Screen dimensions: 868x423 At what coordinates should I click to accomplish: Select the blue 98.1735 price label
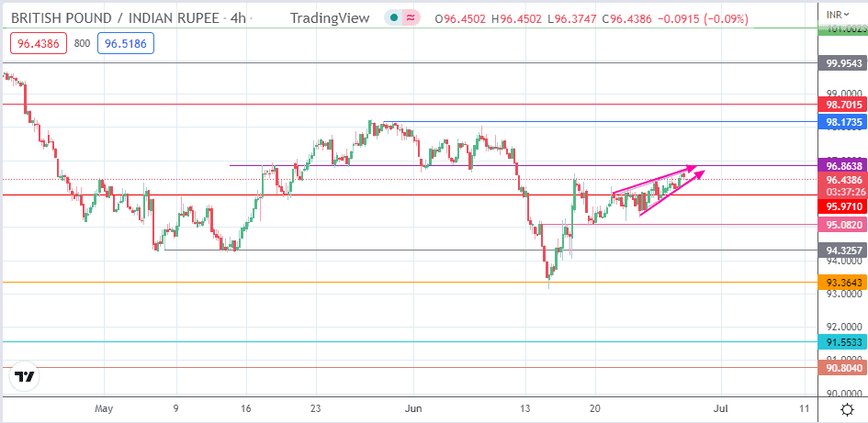point(840,122)
